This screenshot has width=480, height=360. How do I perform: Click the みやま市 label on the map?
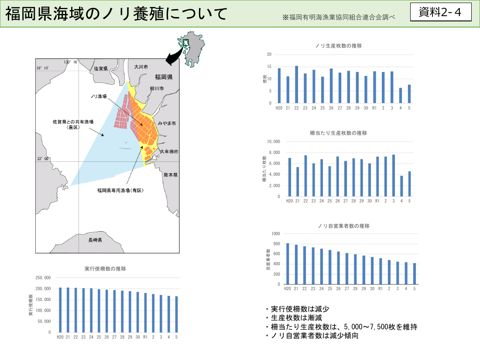(167, 123)
